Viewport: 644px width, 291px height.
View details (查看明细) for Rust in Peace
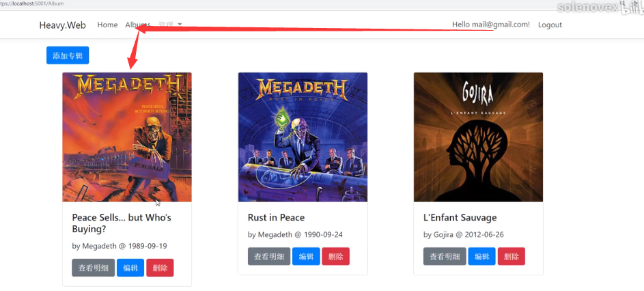click(x=269, y=256)
